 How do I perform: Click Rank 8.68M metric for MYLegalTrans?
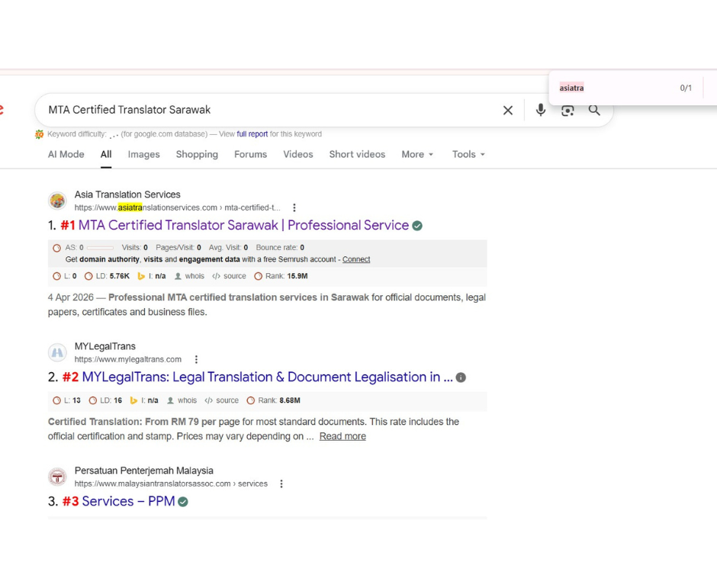click(273, 400)
